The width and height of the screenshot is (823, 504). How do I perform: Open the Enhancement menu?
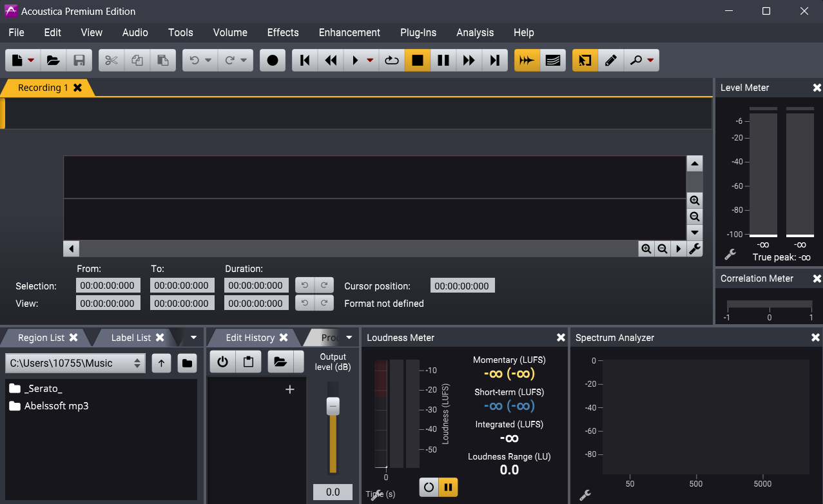(x=349, y=32)
